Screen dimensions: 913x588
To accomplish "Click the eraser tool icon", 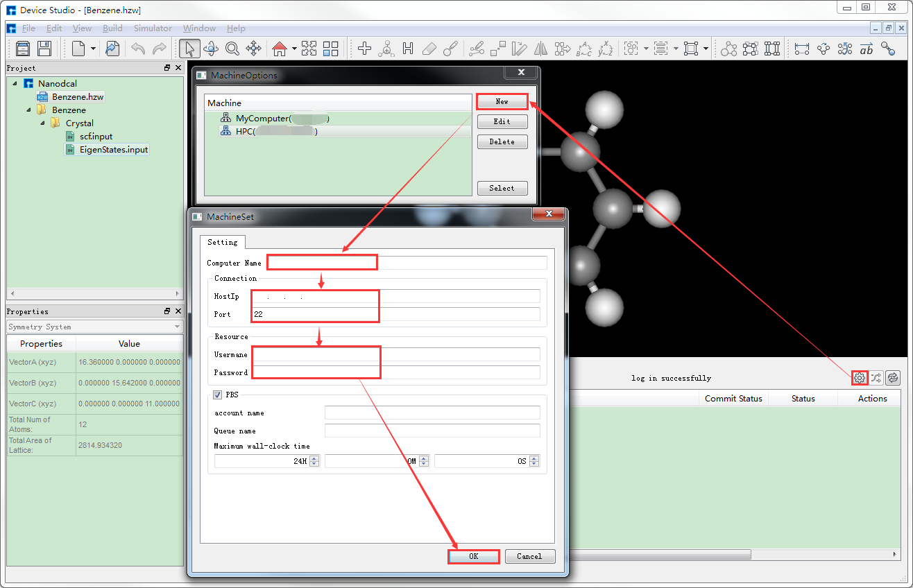I will click(429, 49).
